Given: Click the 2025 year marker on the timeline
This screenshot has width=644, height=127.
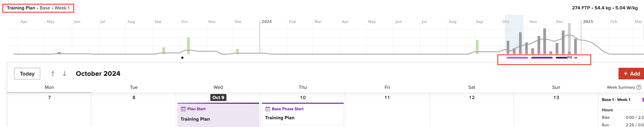Looking at the screenshot, I should coord(588,22).
